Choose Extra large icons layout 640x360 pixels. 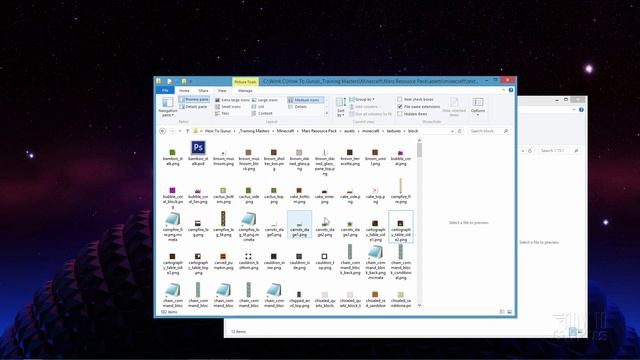(x=232, y=100)
